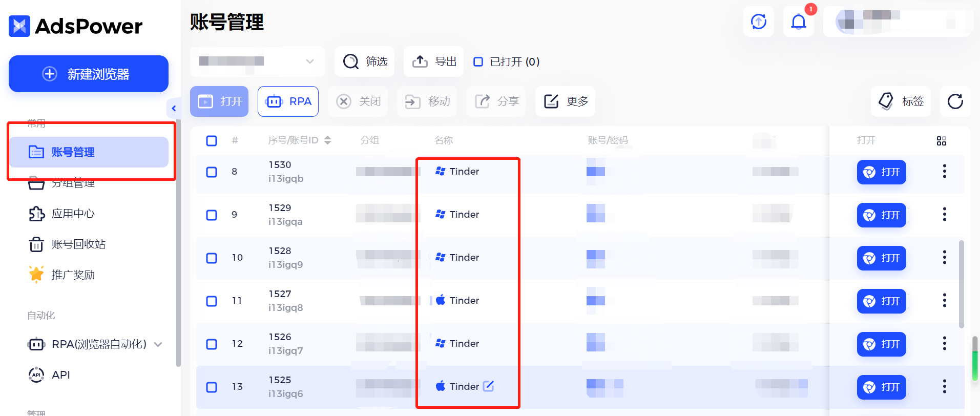The width and height of the screenshot is (980, 416).
Task: Click the Windows icon in row 12
Action: point(440,343)
